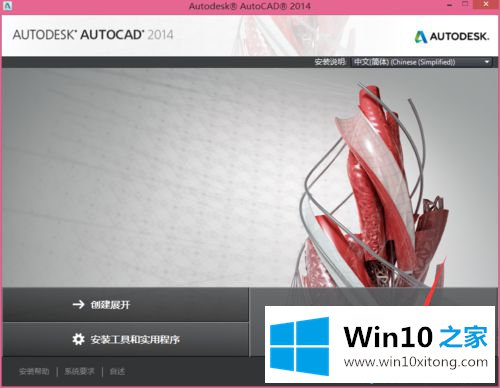Click the Autodesk logo
The width and height of the screenshot is (500, 388).
[x=452, y=36]
